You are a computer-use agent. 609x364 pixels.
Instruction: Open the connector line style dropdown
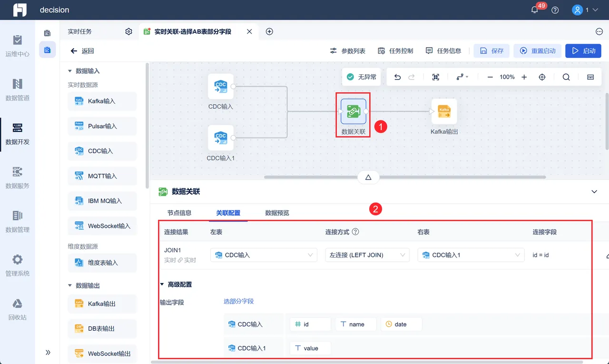[462, 77]
